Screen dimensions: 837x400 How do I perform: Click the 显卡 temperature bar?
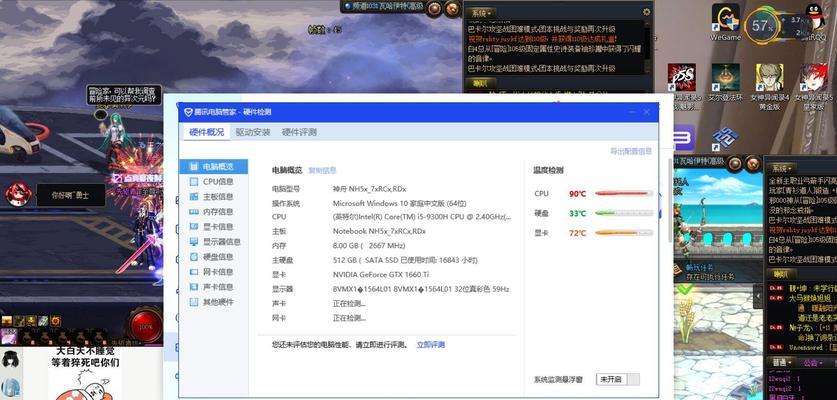624,233
